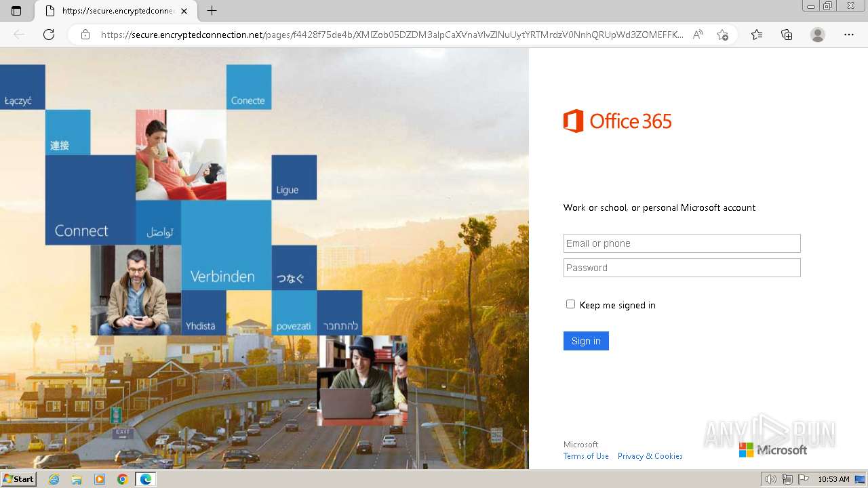
Task: Open media player taskbar icon
Action: pos(100,479)
